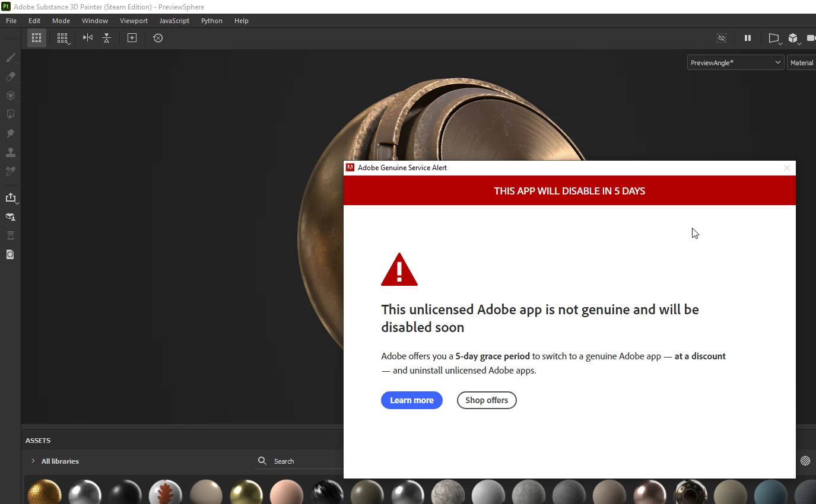Click the reset history clock icon

point(158,38)
